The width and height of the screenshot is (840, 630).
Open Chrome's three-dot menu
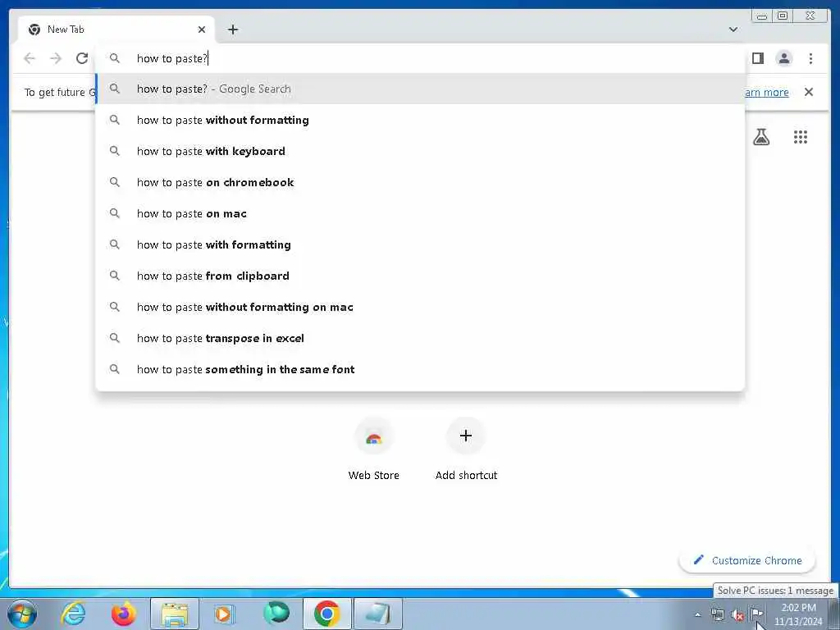pyautogui.click(x=810, y=58)
